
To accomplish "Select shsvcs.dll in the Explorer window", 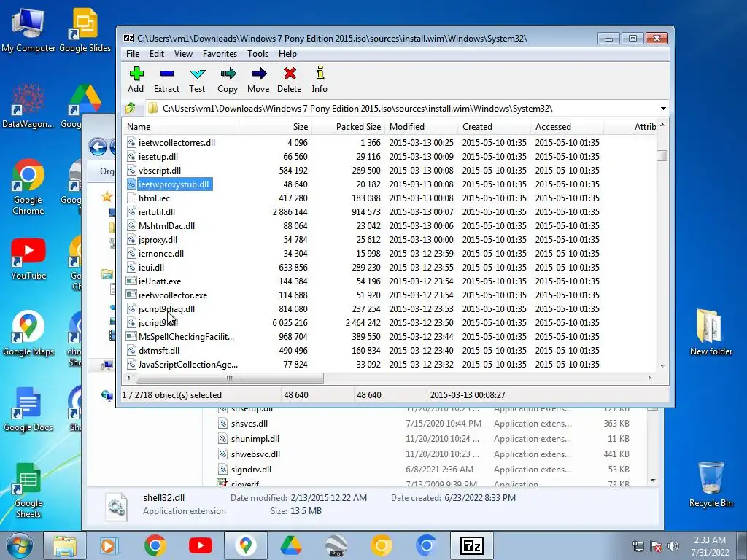I will (x=249, y=424).
